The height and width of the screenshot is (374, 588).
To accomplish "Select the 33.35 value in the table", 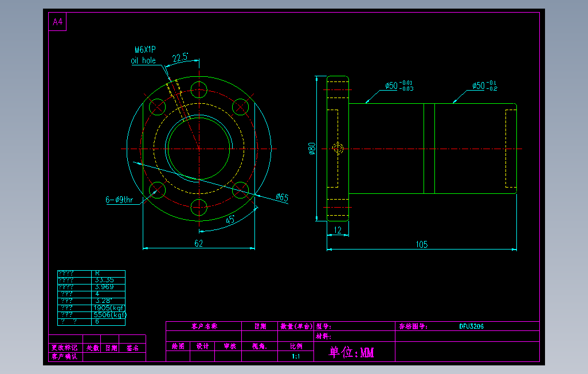I will coord(104,280).
